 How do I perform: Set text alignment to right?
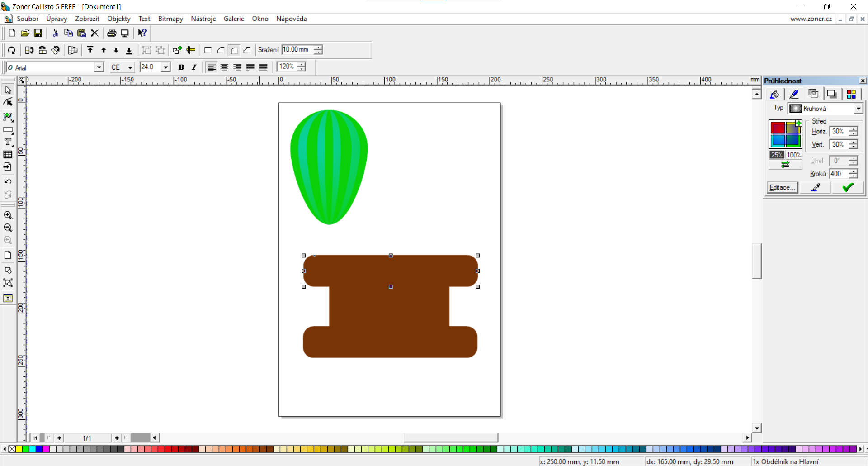pyautogui.click(x=237, y=67)
